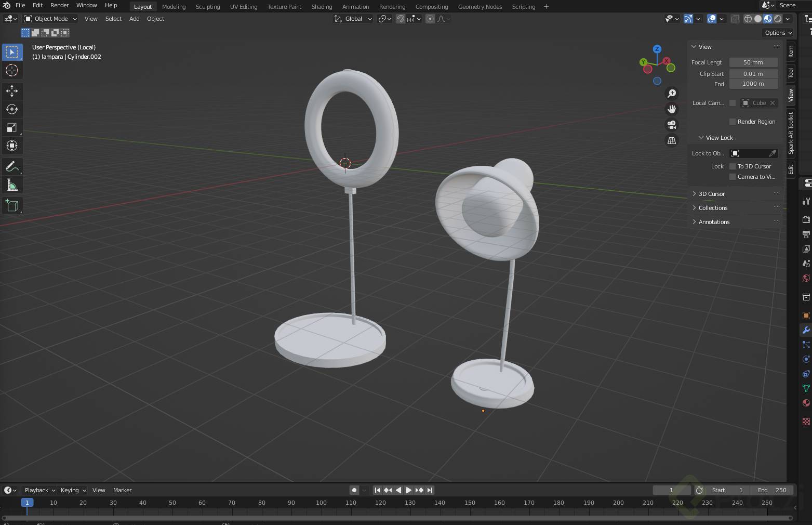Expand the Collections section

[713, 208]
